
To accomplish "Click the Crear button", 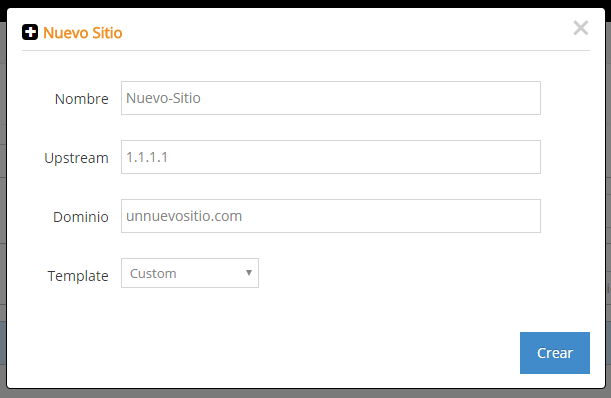I will click(554, 353).
